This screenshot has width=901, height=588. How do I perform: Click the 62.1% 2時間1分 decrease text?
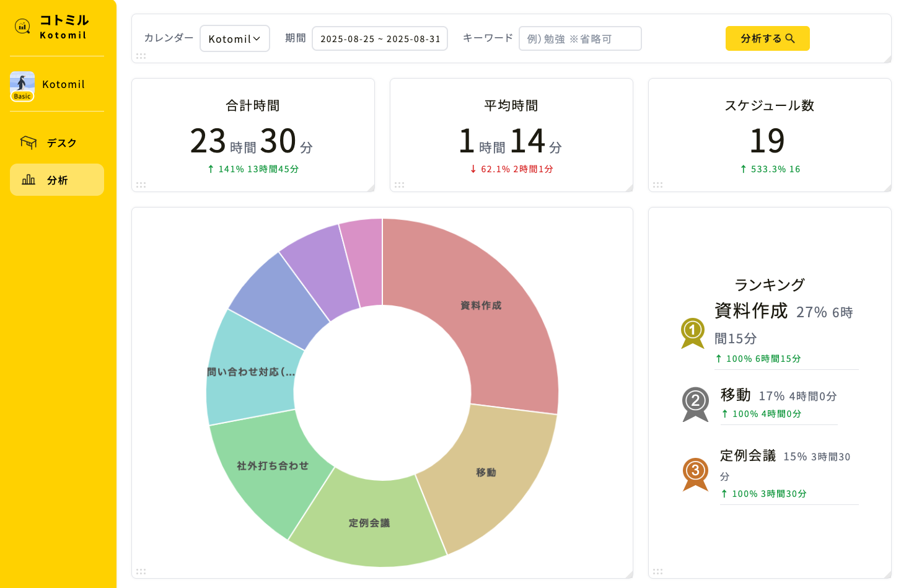coord(511,169)
